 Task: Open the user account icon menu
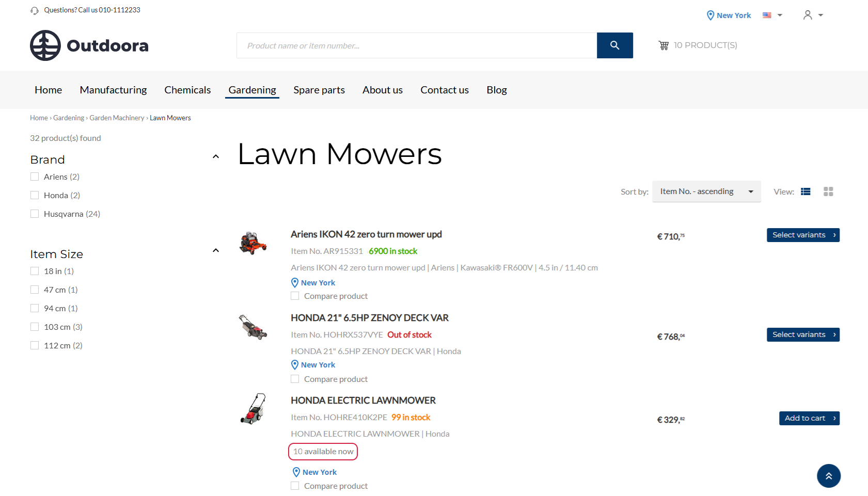click(x=808, y=15)
